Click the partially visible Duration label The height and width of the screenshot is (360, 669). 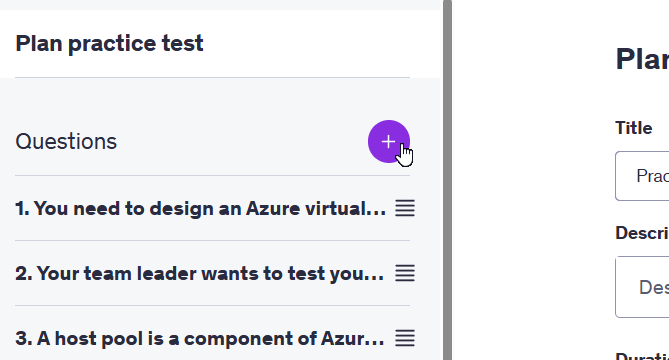642,356
